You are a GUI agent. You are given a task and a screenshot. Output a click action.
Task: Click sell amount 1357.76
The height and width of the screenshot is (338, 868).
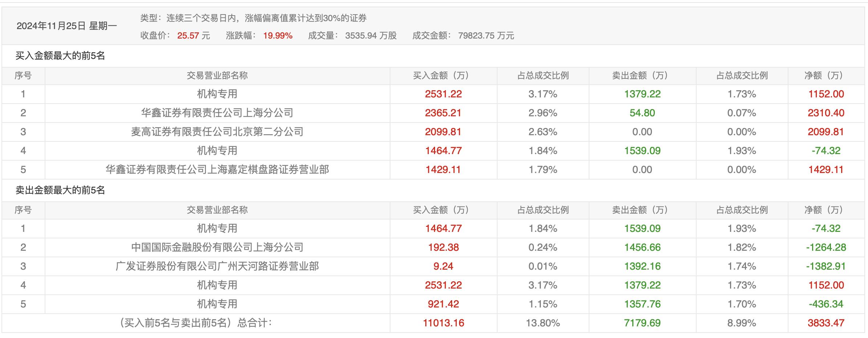tap(642, 304)
